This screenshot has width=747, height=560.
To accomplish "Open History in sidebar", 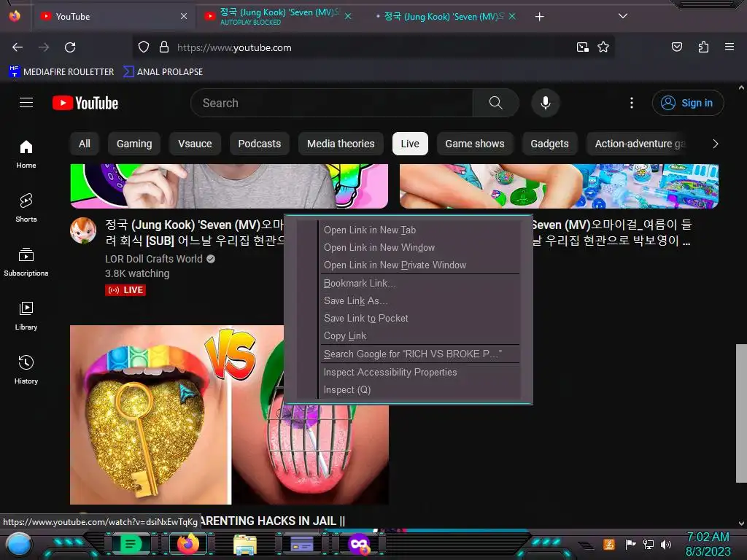I will (x=26, y=370).
